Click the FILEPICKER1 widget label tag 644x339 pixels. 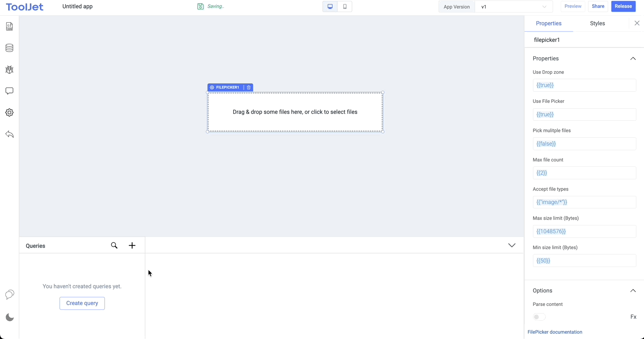[x=228, y=88]
